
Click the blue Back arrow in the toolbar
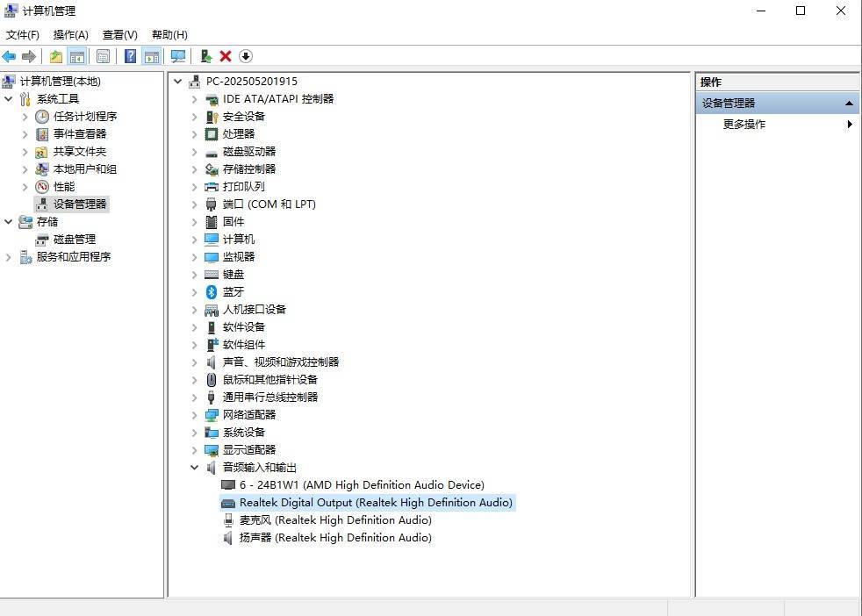pos(10,56)
